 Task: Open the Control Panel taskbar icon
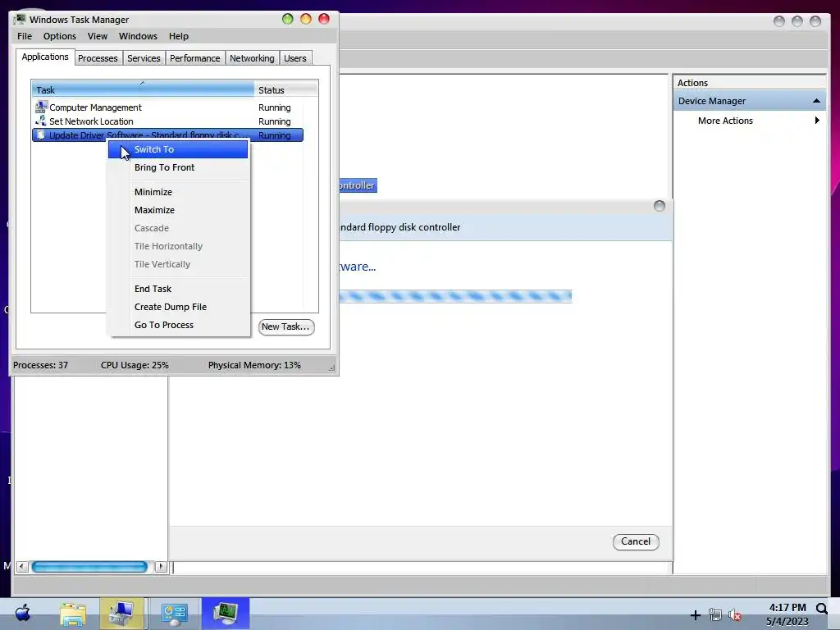pos(175,614)
